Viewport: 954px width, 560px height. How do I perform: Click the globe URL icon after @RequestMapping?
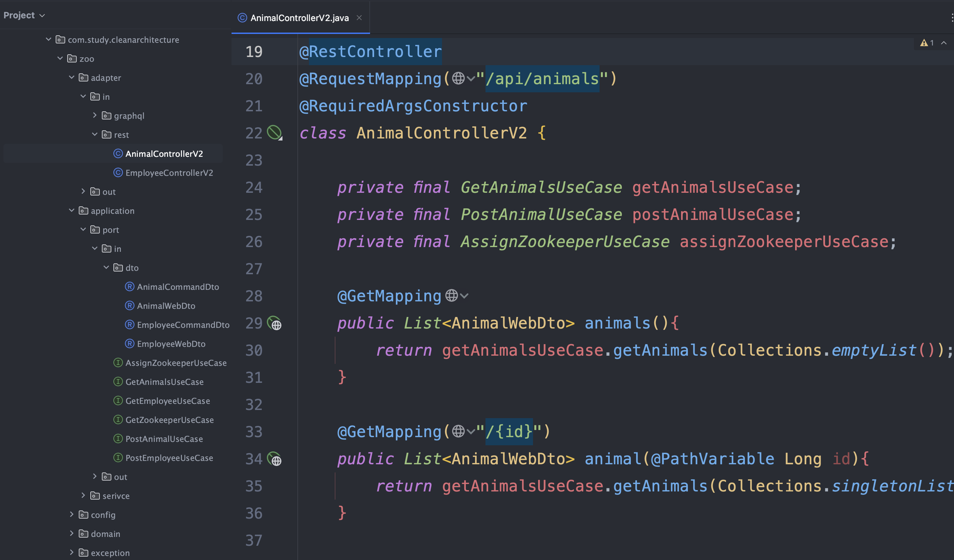click(x=458, y=79)
